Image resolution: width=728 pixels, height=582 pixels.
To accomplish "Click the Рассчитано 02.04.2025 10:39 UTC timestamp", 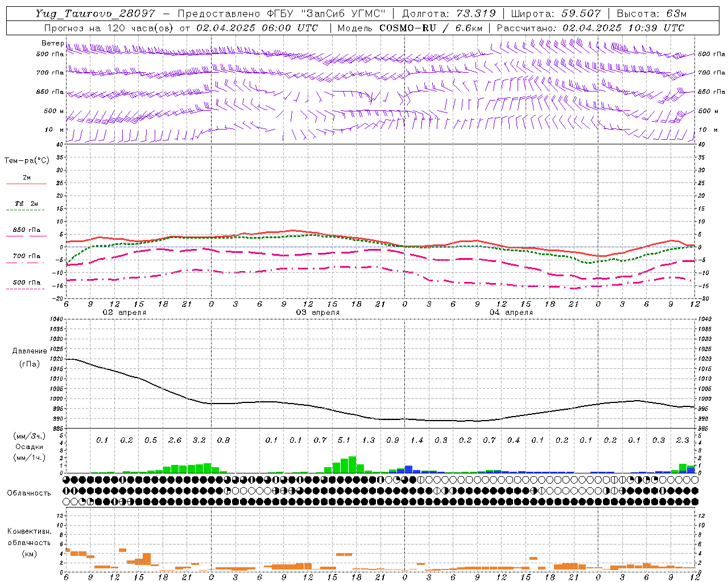I will pos(590,28).
